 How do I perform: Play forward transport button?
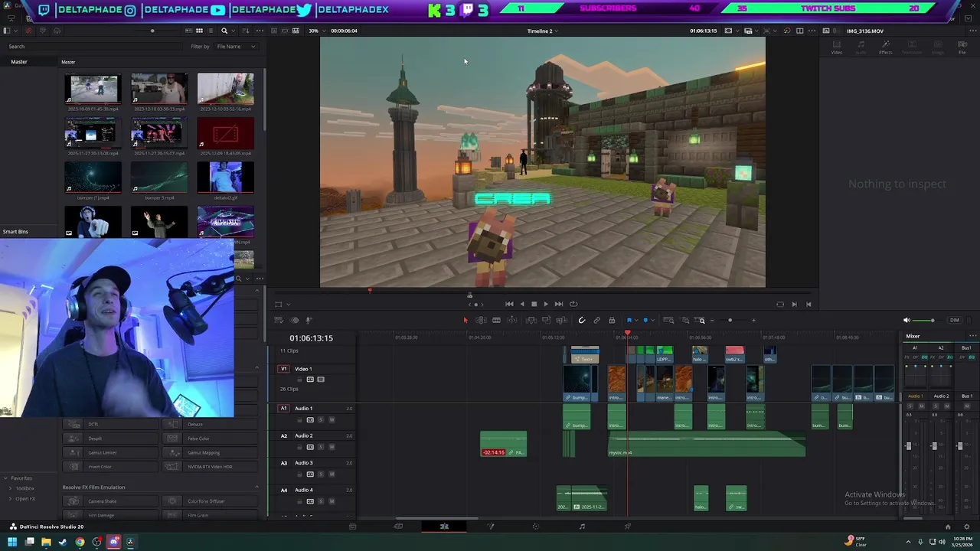tap(546, 304)
